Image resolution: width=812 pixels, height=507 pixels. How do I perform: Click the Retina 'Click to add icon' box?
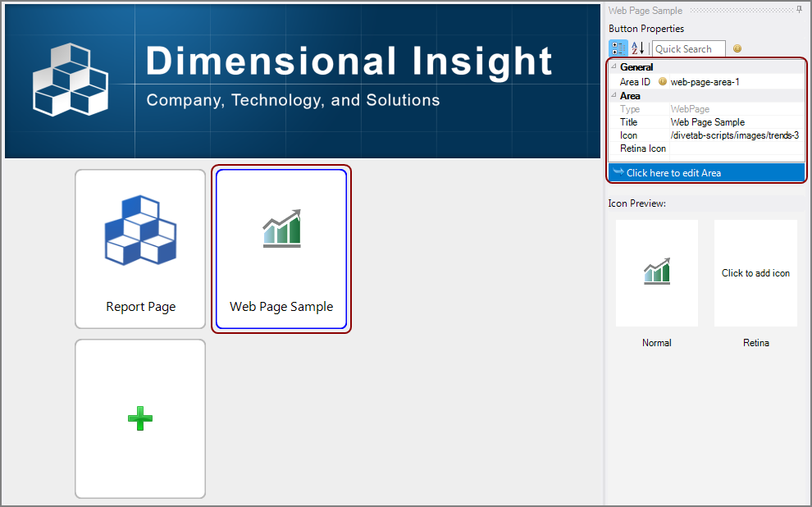pos(755,273)
